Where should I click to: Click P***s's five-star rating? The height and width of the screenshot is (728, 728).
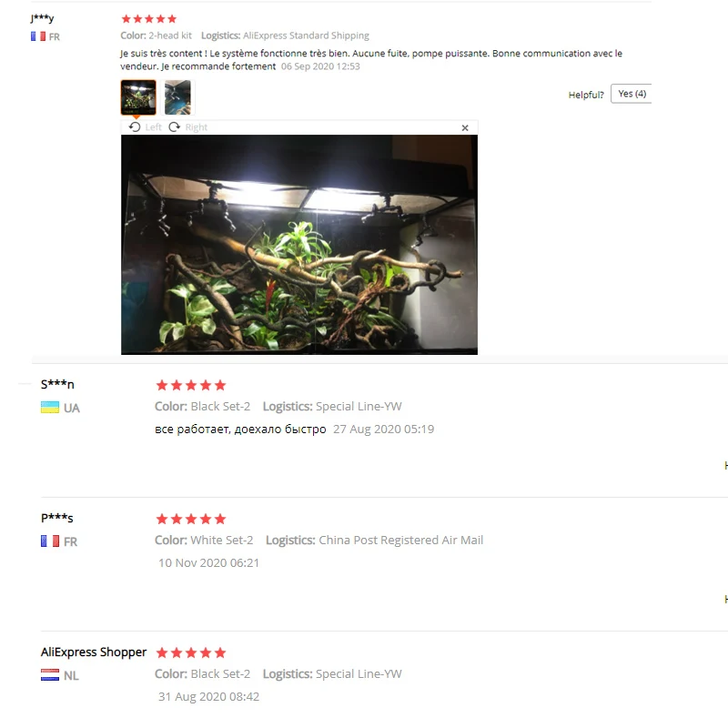pos(191,519)
